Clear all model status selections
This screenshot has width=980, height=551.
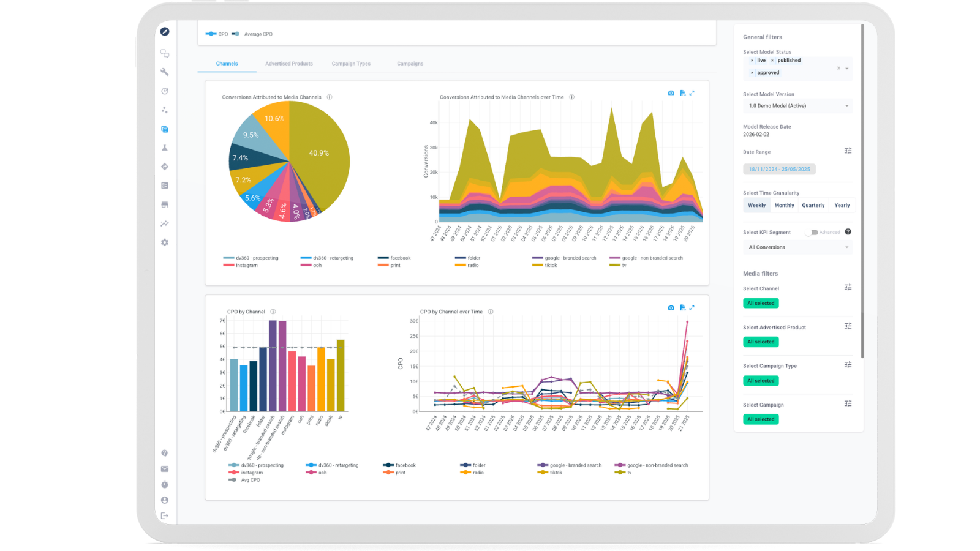coord(839,69)
